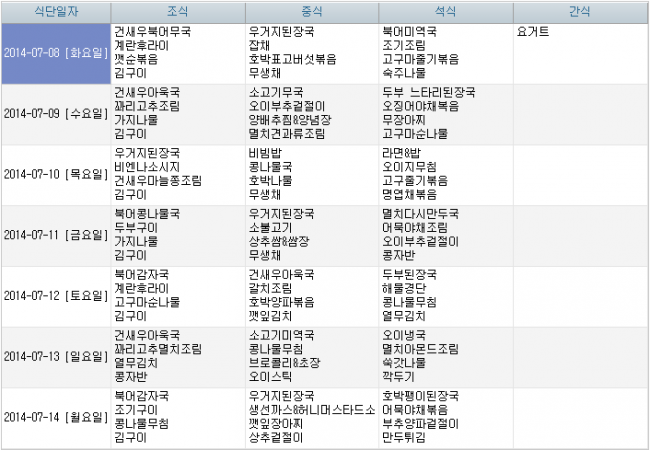Viewport: 650px width, 450px height.
Task: Click the 2014-07-11 [금요일] date cell
Action: [55, 235]
